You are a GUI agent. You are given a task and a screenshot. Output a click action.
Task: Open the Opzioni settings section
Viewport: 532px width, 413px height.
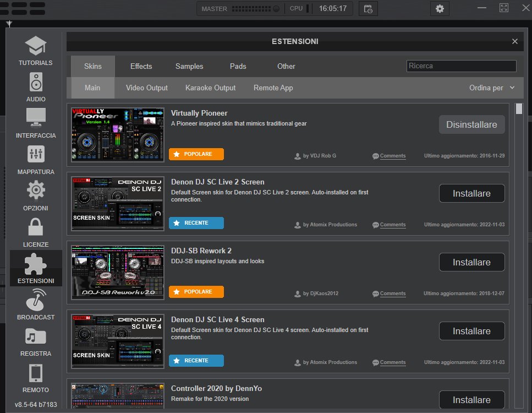36,196
